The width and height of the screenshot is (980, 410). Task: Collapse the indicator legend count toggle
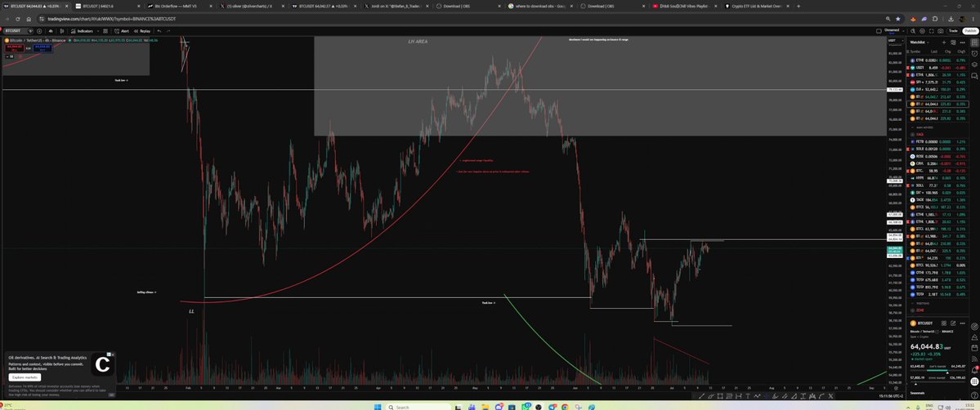pyautogui.click(x=9, y=56)
